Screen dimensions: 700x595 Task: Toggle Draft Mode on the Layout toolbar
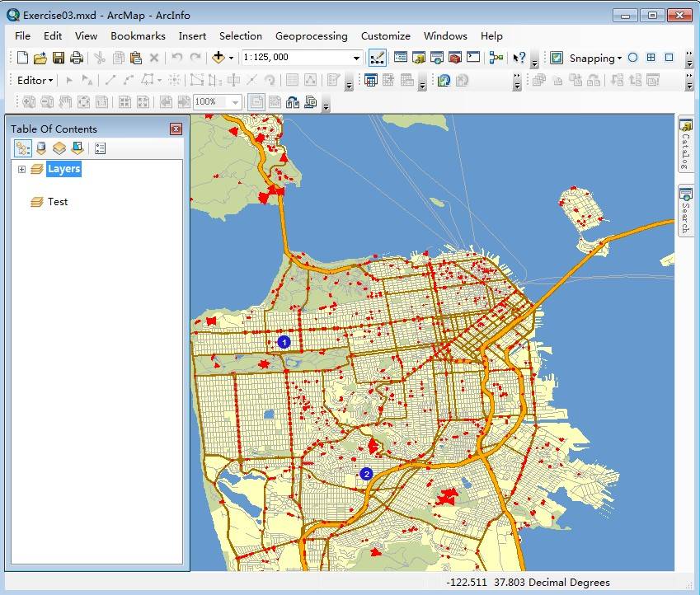tap(256, 102)
